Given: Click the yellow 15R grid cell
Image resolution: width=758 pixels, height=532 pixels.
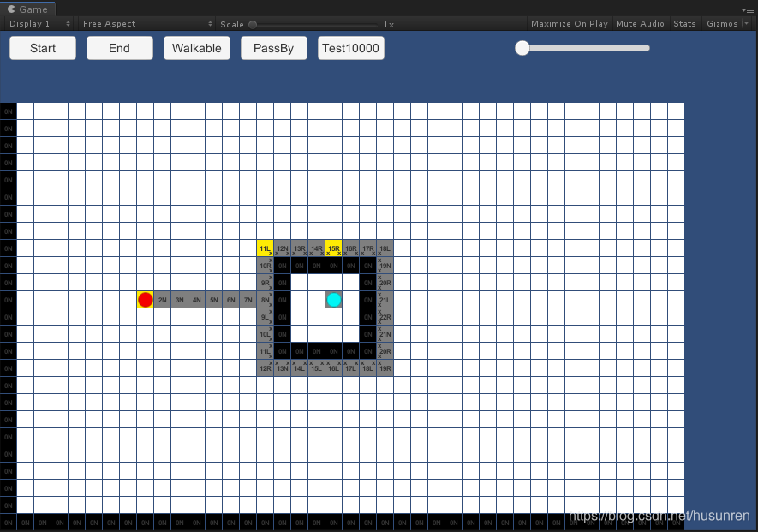Looking at the screenshot, I should [x=334, y=248].
